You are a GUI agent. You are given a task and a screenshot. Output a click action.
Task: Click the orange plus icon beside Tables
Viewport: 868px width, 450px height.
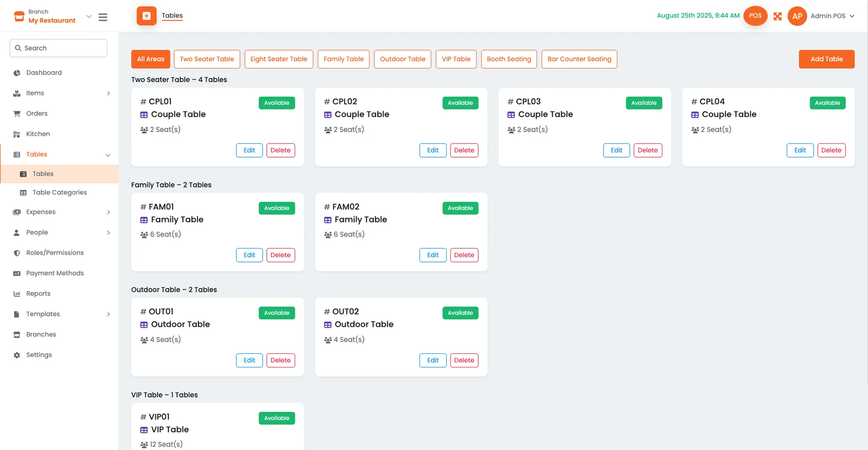click(146, 16)
